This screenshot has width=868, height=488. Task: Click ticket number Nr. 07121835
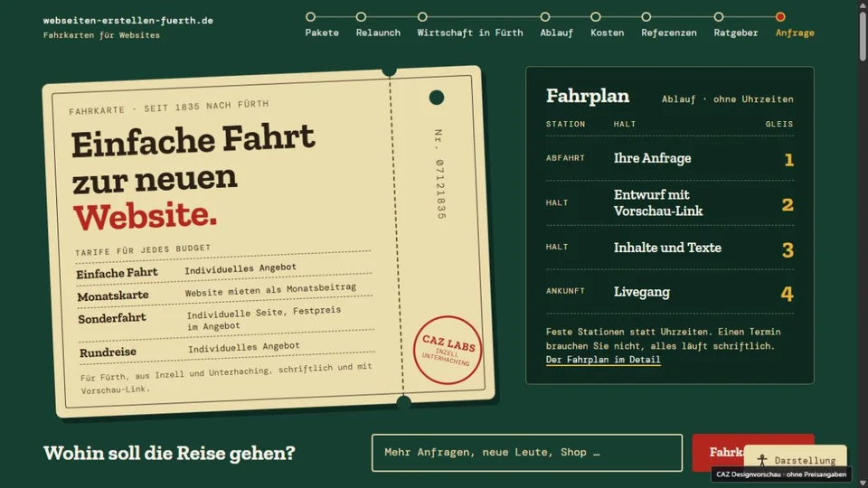[440, 174]
